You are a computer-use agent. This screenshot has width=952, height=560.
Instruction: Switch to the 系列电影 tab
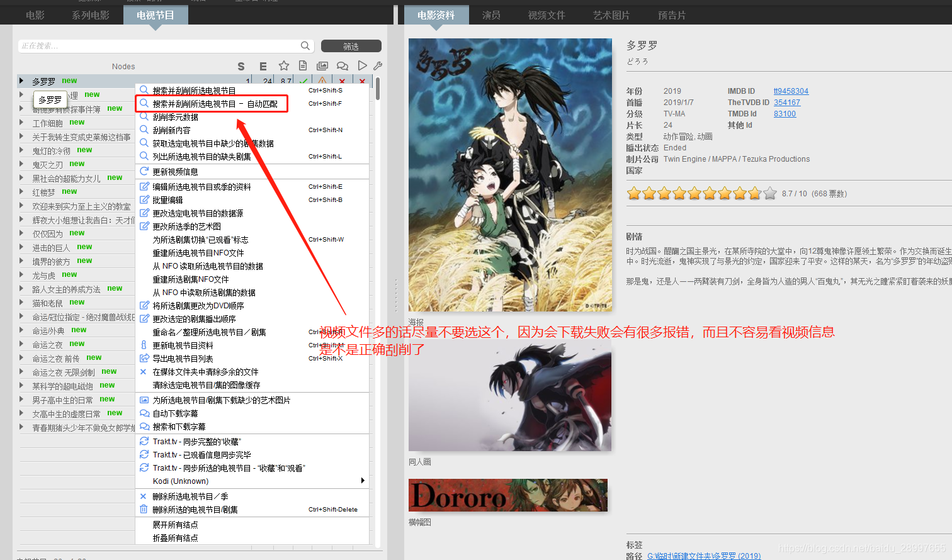point(91,15)
